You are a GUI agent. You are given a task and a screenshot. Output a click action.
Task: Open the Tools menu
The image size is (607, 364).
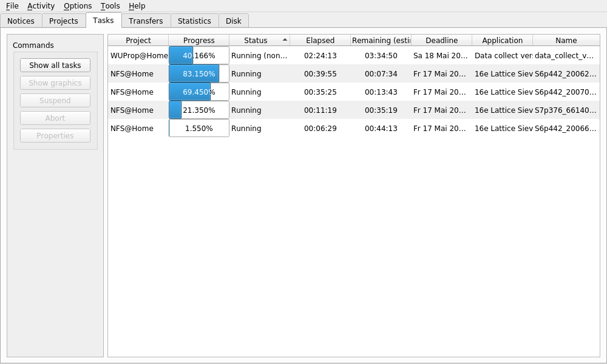pos(110,6)
